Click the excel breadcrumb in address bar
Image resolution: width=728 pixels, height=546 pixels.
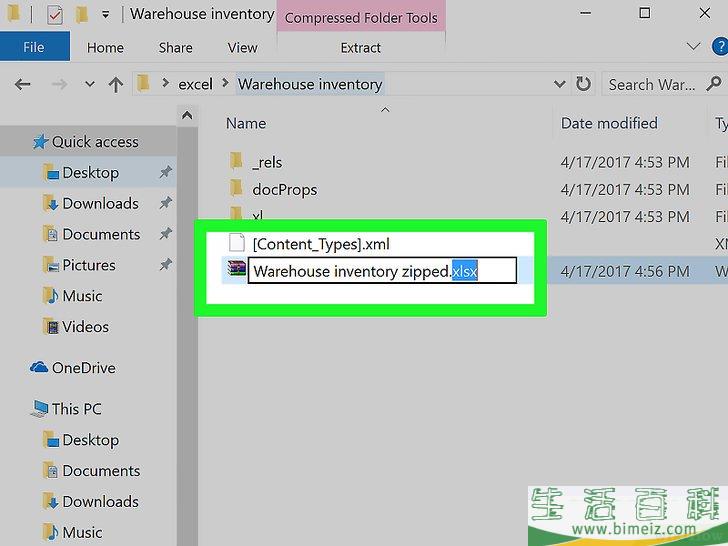click(195, 85)
